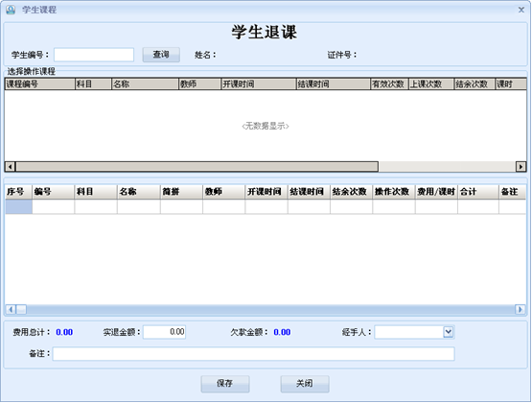Viewport: 532px width, 403px height.
Task: Click the lower grid horizontal scrollbar thumb
Action: 22,309
